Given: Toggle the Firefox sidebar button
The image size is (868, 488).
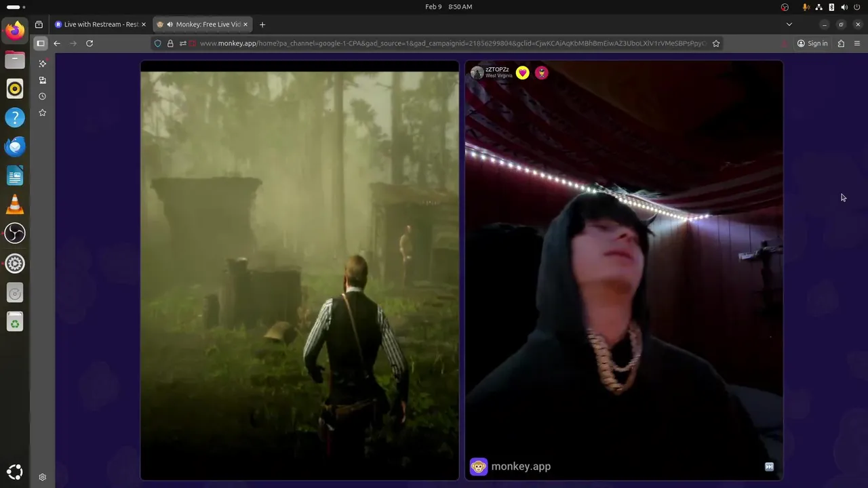Looking at the screenshot, I should [x=41, y=43].
